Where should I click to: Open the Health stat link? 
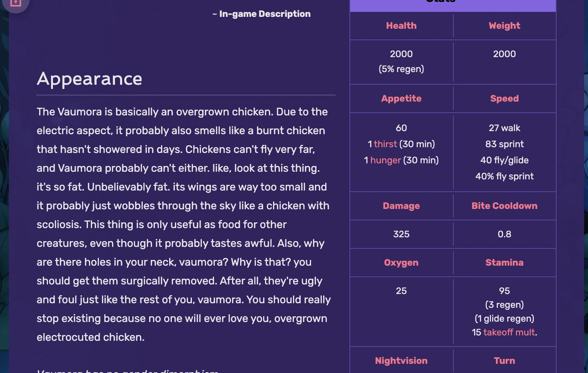point(401,26)
